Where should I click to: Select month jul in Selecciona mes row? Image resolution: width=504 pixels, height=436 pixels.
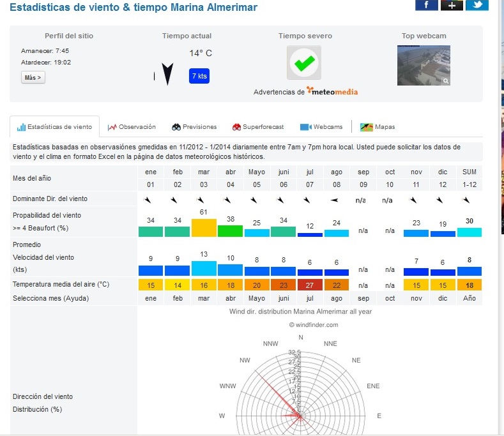click(310, 298)
